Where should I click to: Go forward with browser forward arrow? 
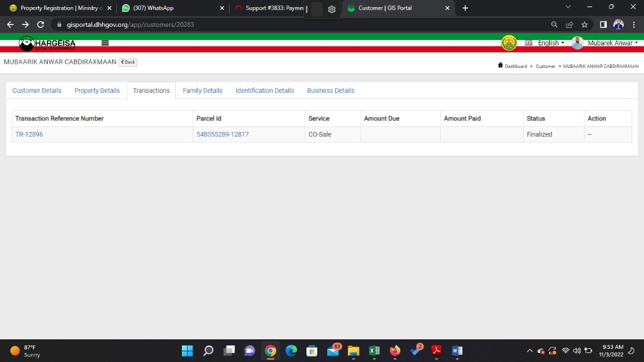click(26, 24)
